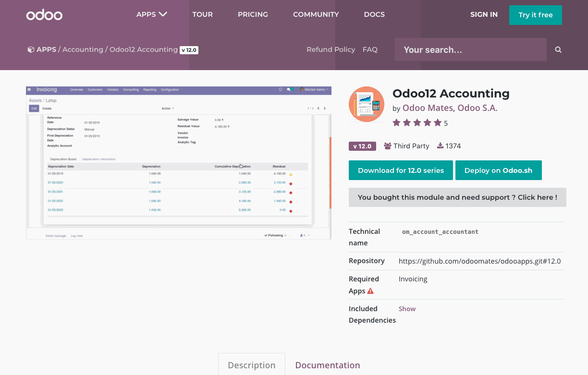Click Deploy on Odoo.sh button
This screenshot has width=588, height=375.
(498, 170)
